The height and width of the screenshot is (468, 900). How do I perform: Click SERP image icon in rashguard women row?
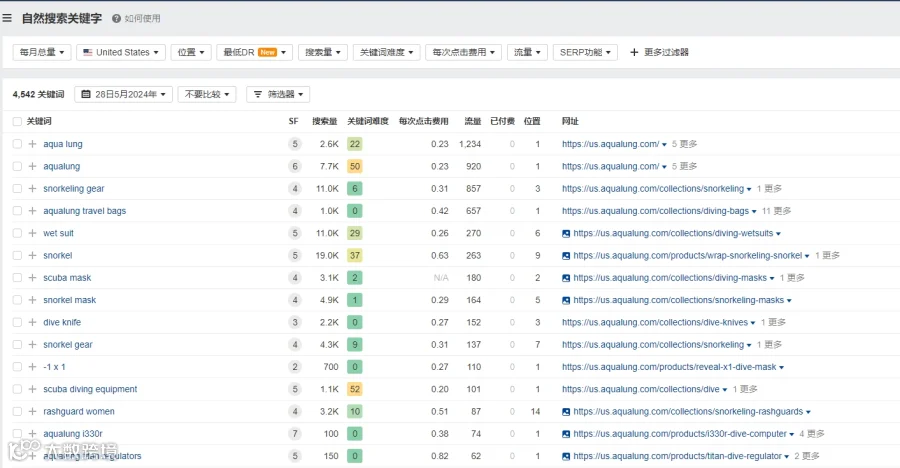[566, 412]
